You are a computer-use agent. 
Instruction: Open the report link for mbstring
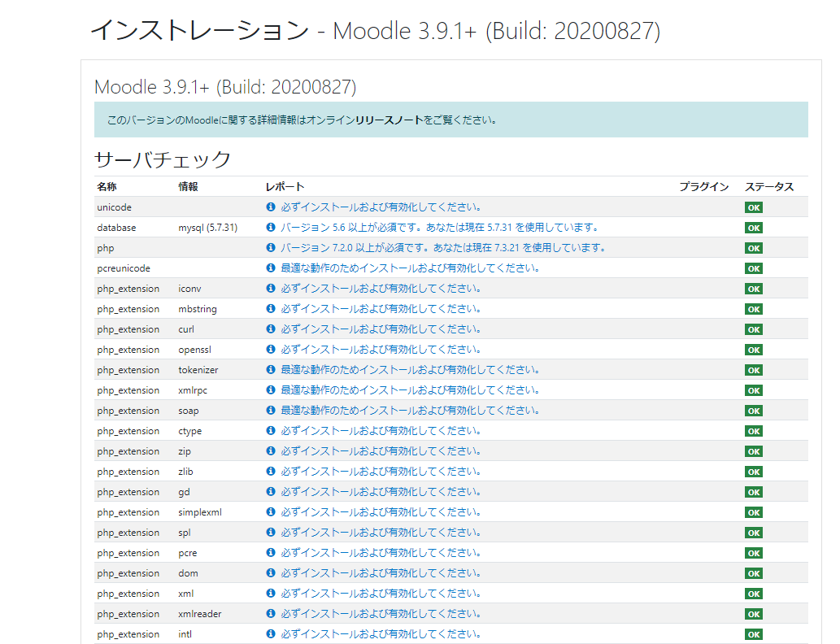(x=381, y=309)
